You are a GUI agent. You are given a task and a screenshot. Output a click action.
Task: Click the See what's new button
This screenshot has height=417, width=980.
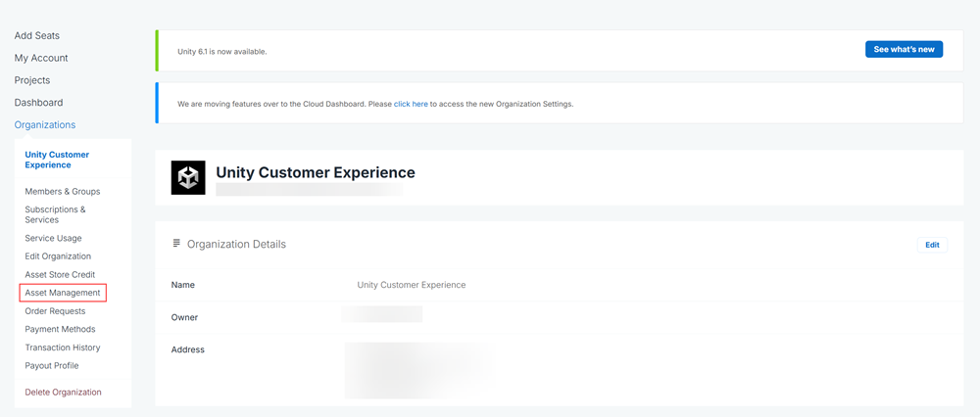click(904, 49)
